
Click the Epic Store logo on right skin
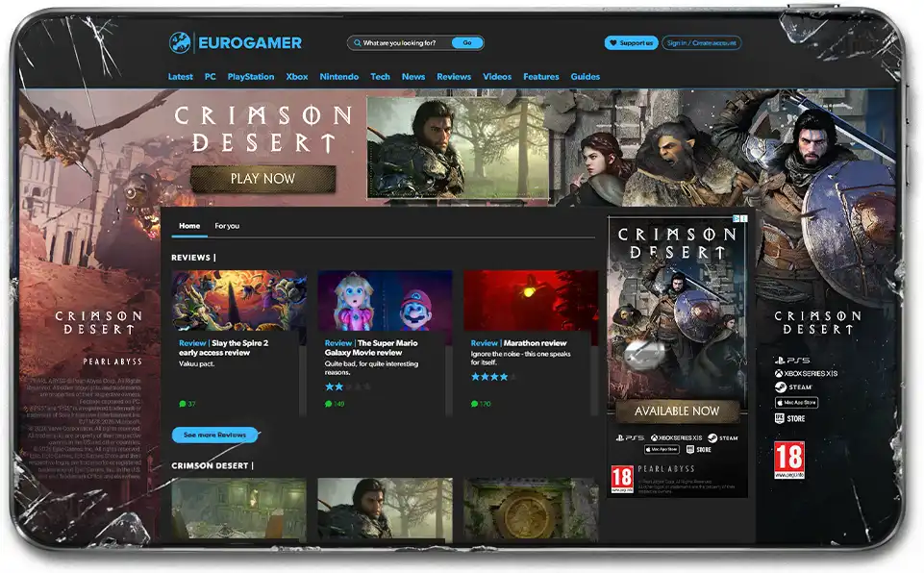pos(789,418)
